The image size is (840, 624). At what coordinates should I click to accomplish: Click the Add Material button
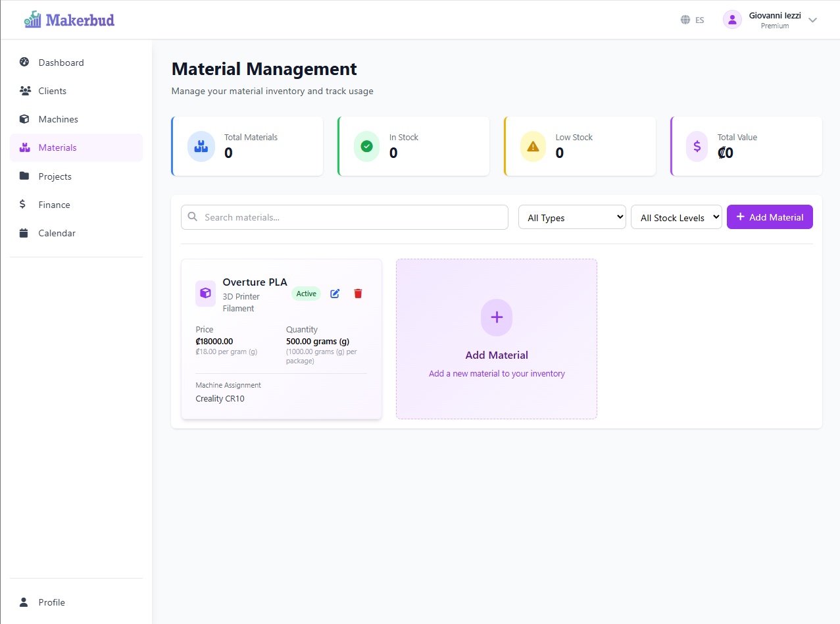click(770, 217)
